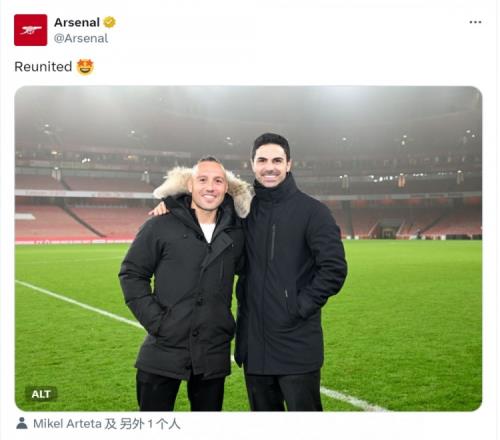
Task: Click the gold verified badge beside Arsenal
Action: (109, 22)
